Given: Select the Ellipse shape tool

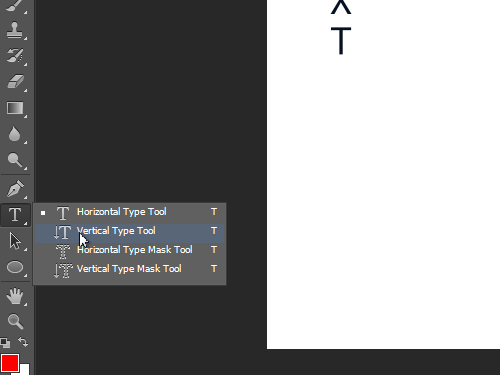Looking at the screenshot, I should (x=15, y=267).
